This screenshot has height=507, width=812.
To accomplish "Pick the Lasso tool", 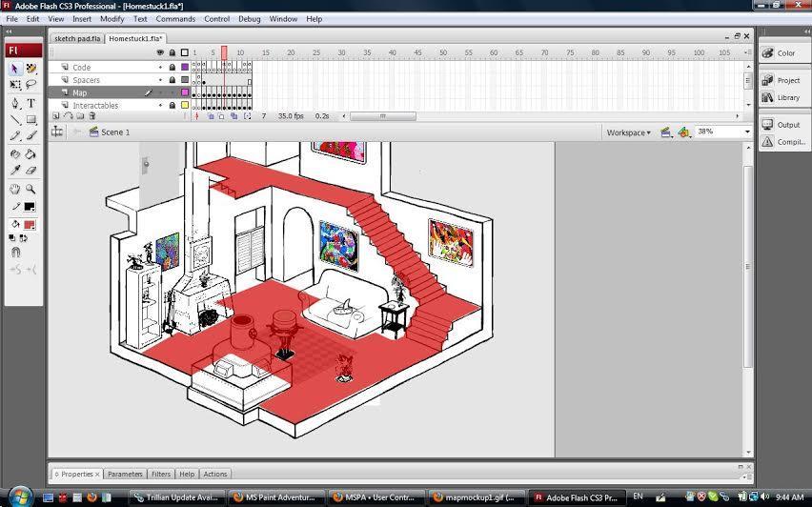I will tap(31, 86).
